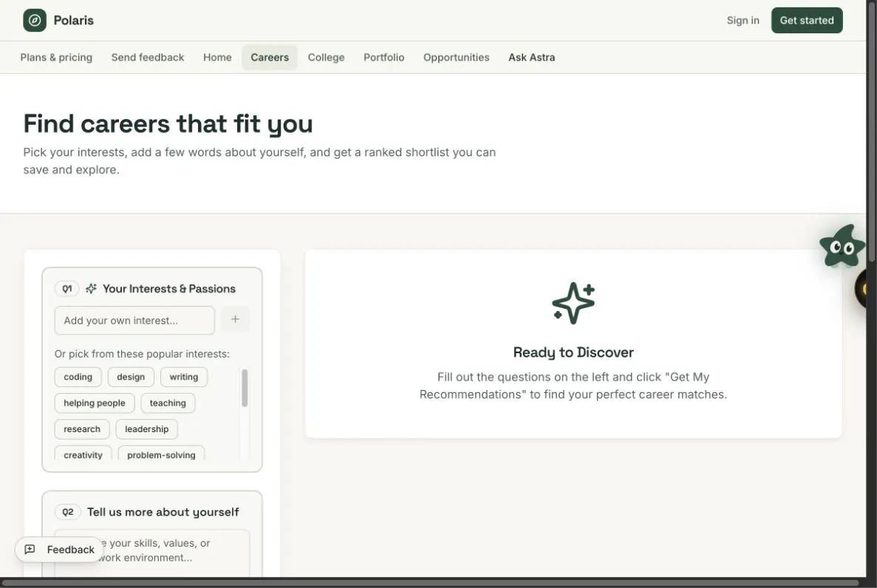Click the "Ready to Discover" heading
This screenshot has height=588, width=877.
[573, 352]
